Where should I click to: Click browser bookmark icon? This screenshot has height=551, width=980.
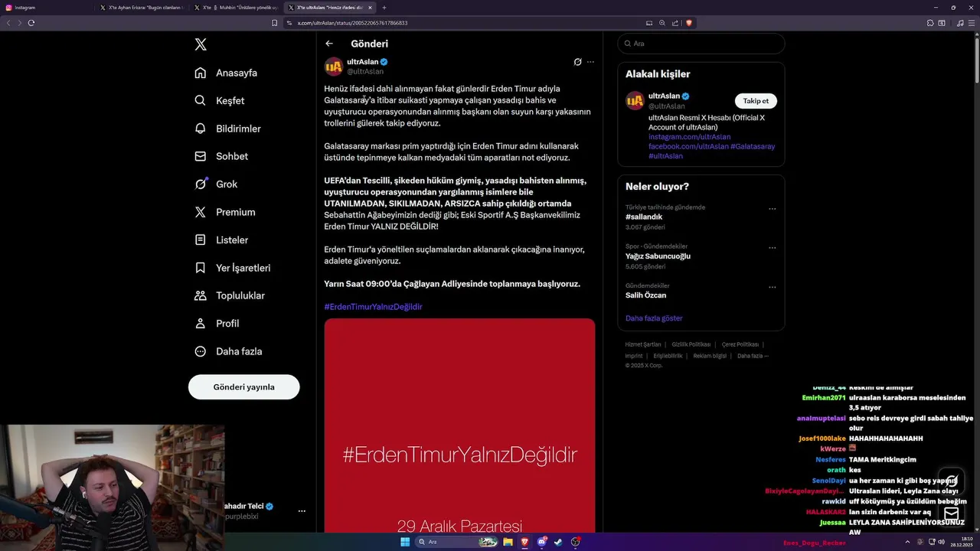click(274, 23)
